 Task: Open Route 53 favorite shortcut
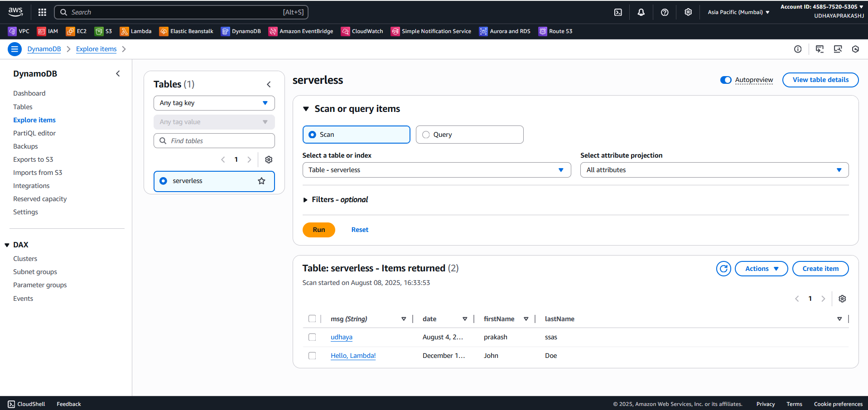click(555, 31)
